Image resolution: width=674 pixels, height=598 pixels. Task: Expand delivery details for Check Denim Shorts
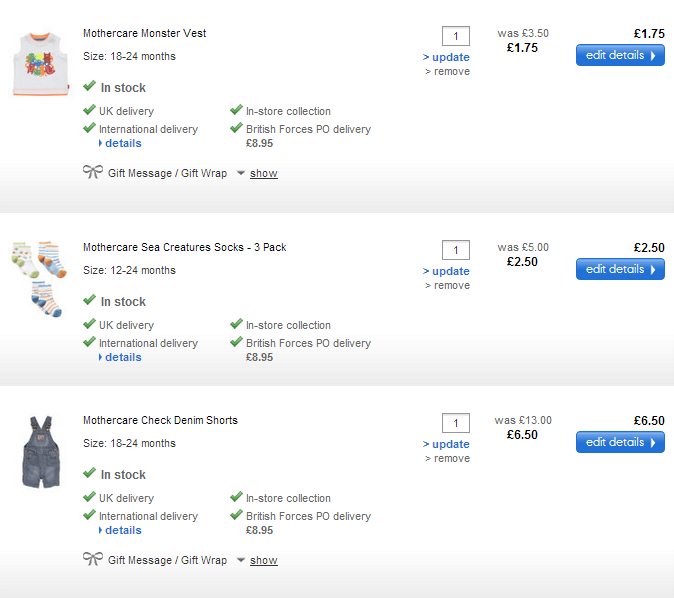point(122,530)
